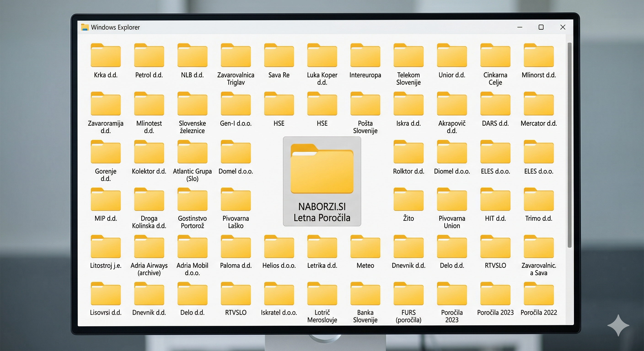This screenshot has width=644, height=351.
Task: Open the Slovenske železnice folder
Action: tap(192, 104)
